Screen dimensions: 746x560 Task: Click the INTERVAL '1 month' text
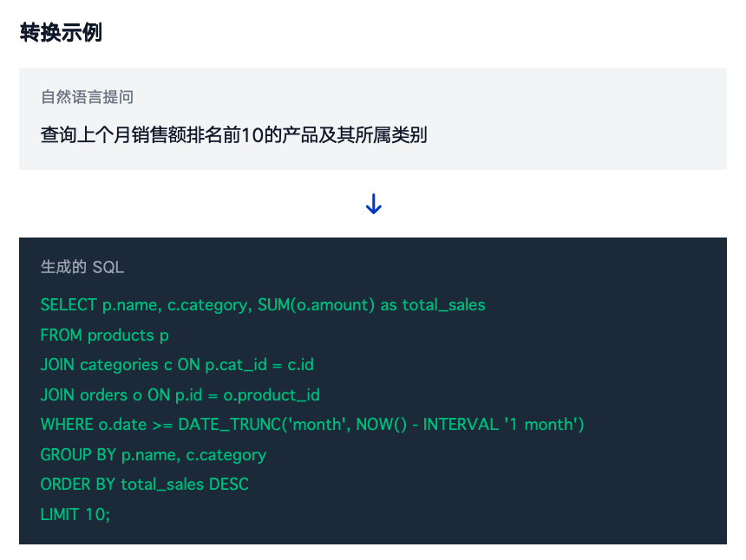coord(501,425)
